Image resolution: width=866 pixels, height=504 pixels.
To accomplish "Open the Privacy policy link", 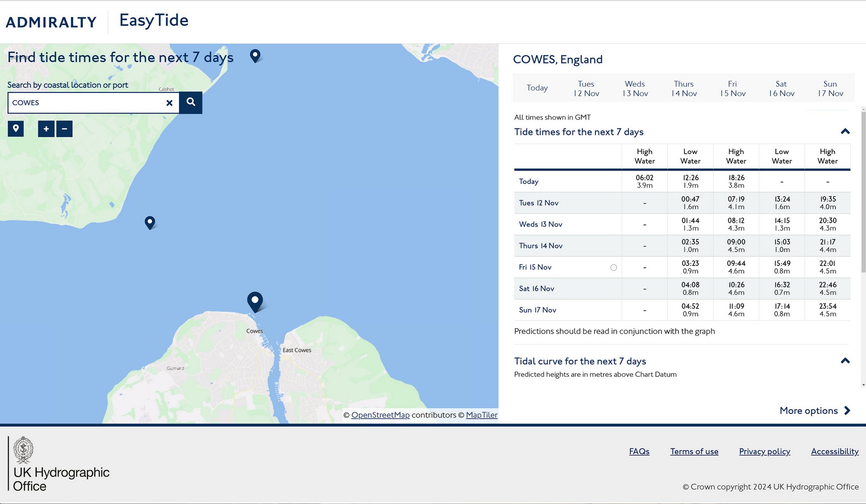I will (765, 451).
